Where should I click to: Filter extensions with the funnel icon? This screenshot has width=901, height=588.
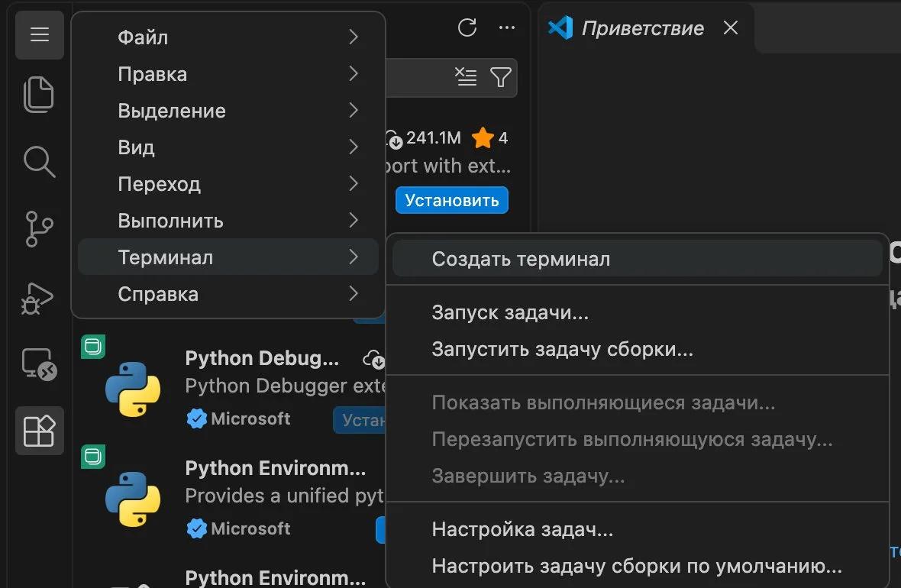(500, 76)
